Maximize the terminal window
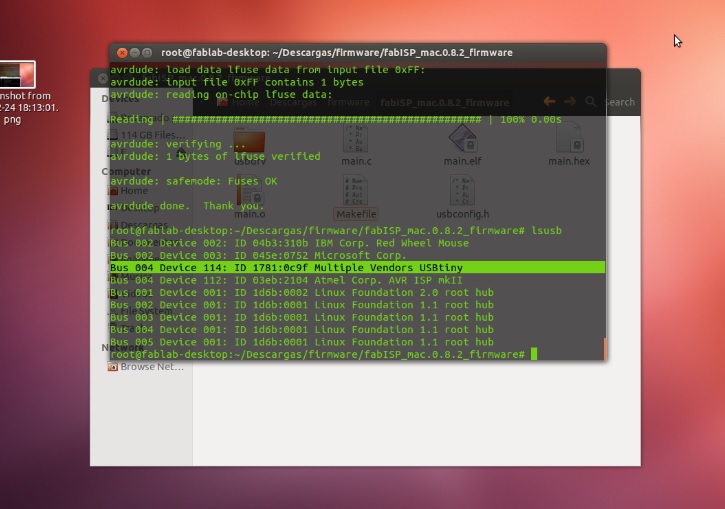 click(x=147, y=53)
